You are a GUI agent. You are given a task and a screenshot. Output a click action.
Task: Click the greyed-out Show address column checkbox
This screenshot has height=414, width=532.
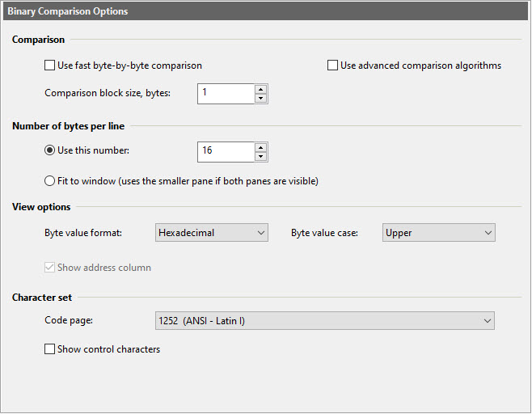[50, 268]
